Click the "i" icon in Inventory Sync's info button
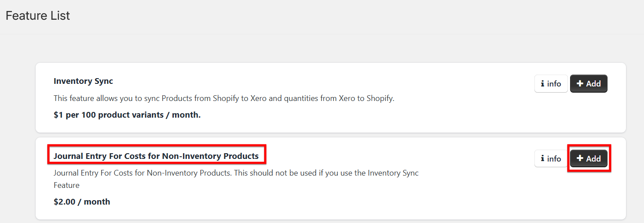Screen dimensions: 644x223 click(x=542, y=83)
